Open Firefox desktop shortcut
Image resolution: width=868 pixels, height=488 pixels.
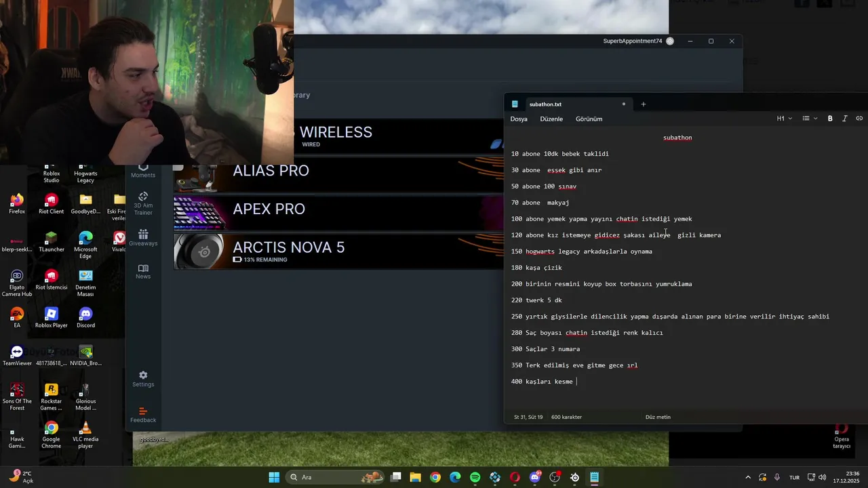17,204
